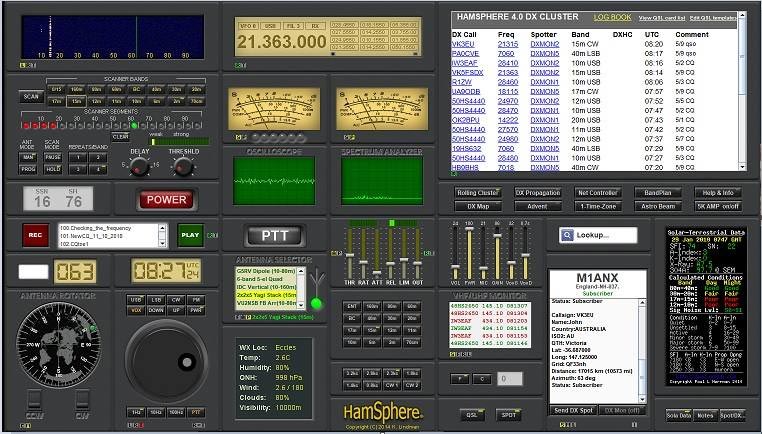Viewport: 762px width, 434px height.
Task: Flip the CW rotator switch below compass
Action: point(82,399)
